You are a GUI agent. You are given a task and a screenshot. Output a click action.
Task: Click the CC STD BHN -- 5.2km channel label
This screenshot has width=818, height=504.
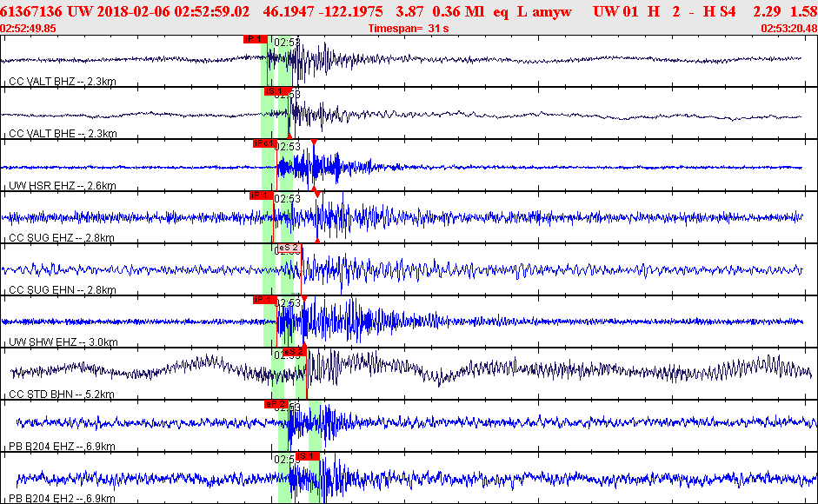click(62, 395)
